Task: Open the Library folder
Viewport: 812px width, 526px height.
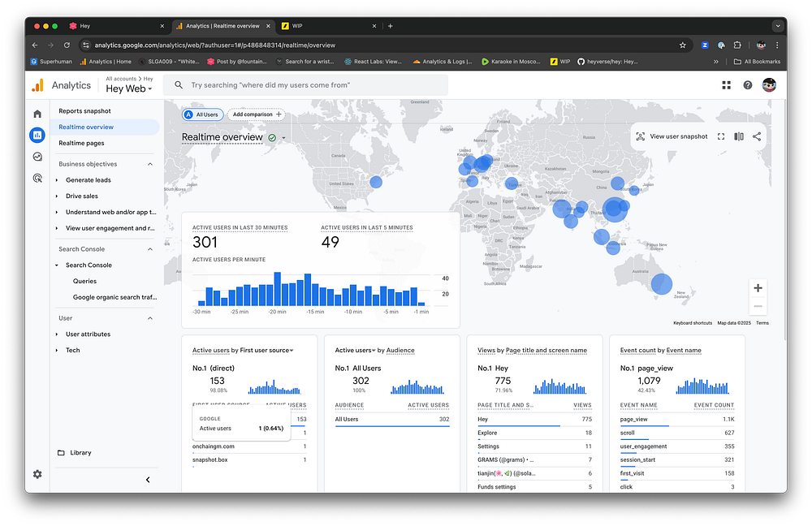Action: pyautogui.click(x=75, y=452)
